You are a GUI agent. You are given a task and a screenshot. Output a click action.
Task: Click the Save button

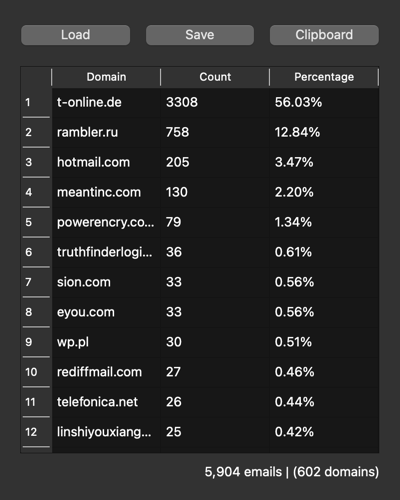pyautogui.click(x=200, y=35)
